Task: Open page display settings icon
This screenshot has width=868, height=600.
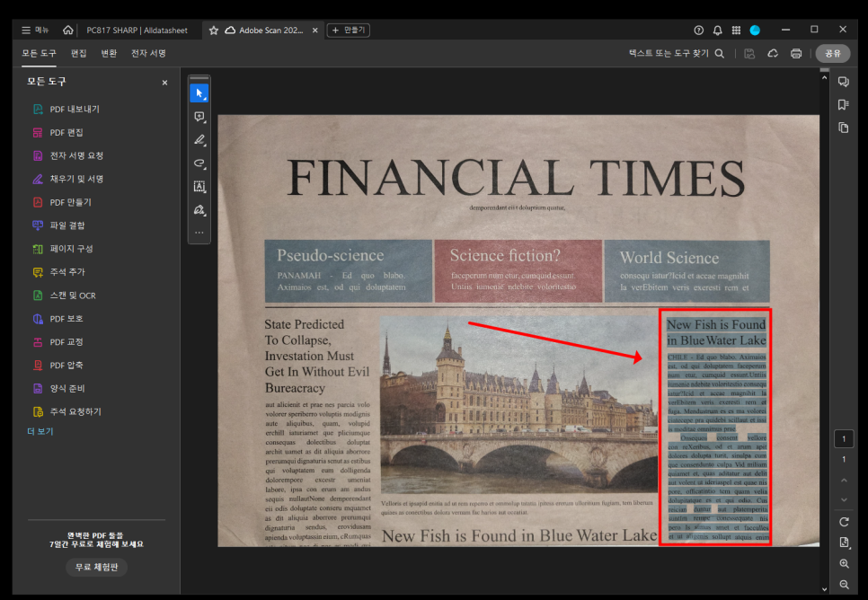Action: pos(844,543)
